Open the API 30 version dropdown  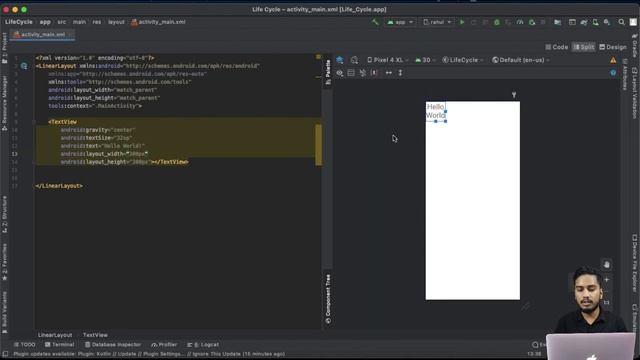[x=425, y=60]
